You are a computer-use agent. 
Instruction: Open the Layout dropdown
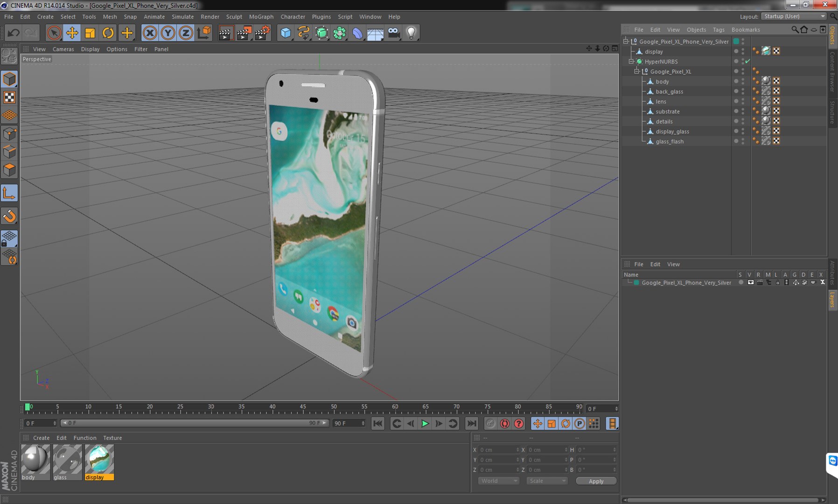point(794,16)
